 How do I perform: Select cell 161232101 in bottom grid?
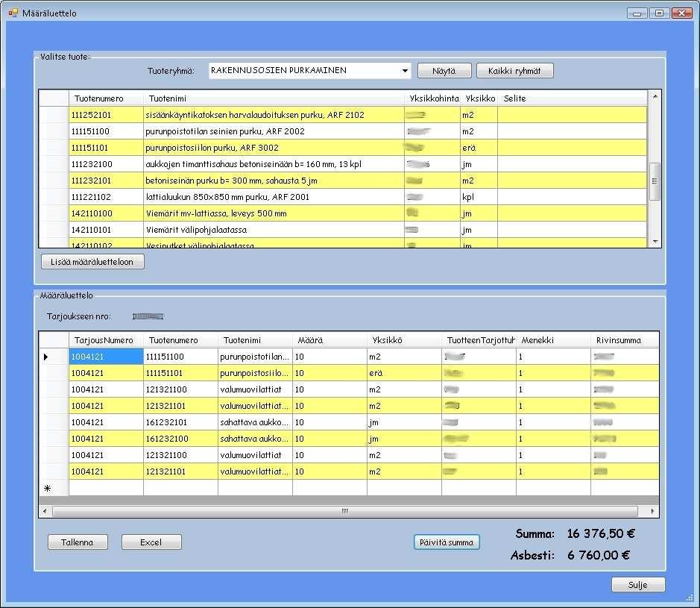pyautogui.click(x=181, y=422)
